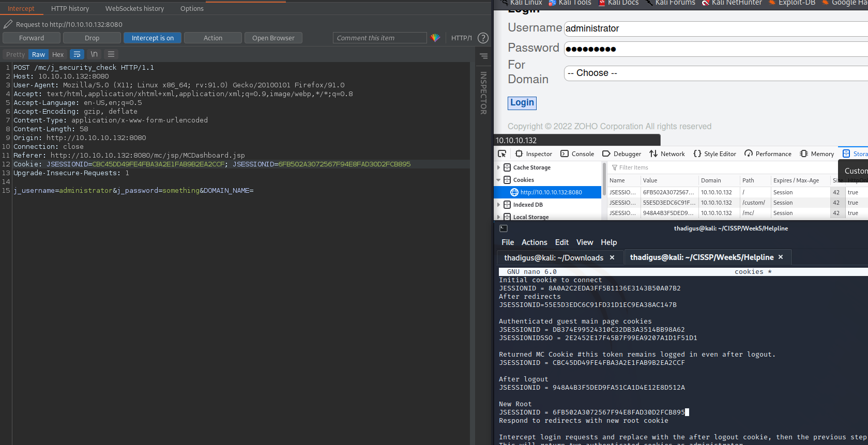Select cookie value 6FB502A3072567…
The image size is (868, 445).
pos(668,192)
